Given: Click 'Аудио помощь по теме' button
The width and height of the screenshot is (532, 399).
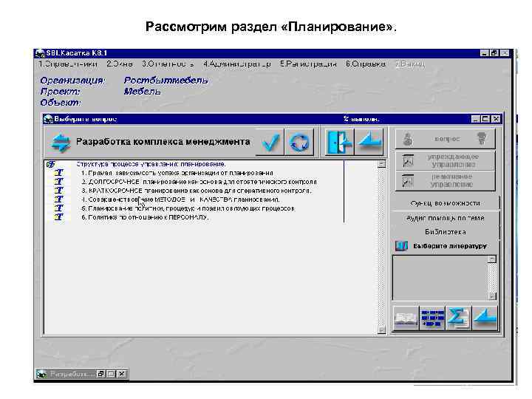Looking at the screenshot, I should pos(445,218).
